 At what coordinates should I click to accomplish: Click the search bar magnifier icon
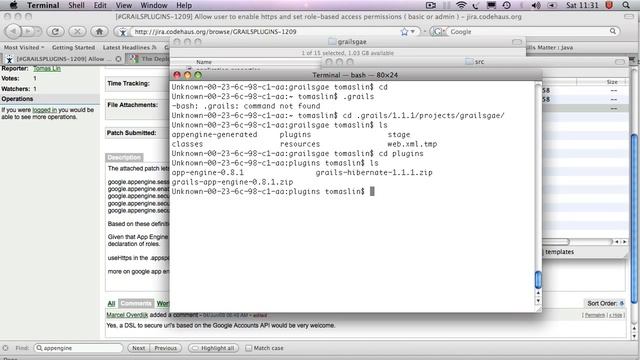click(613, 31)
